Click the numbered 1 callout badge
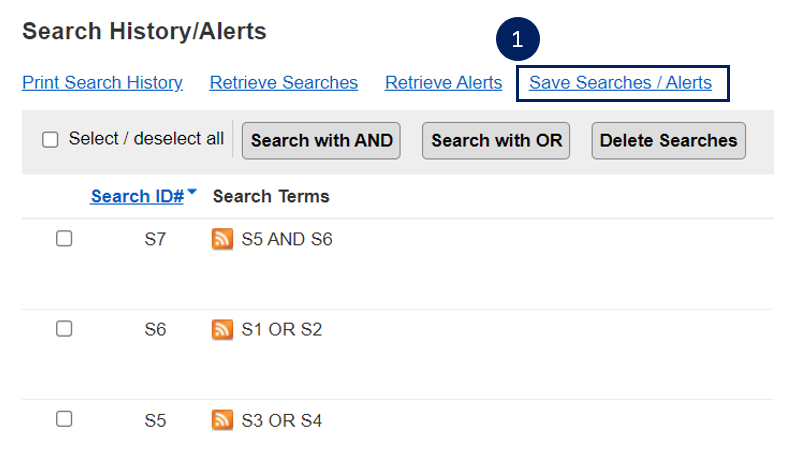798x459 pixels. [x=518, y=39]
